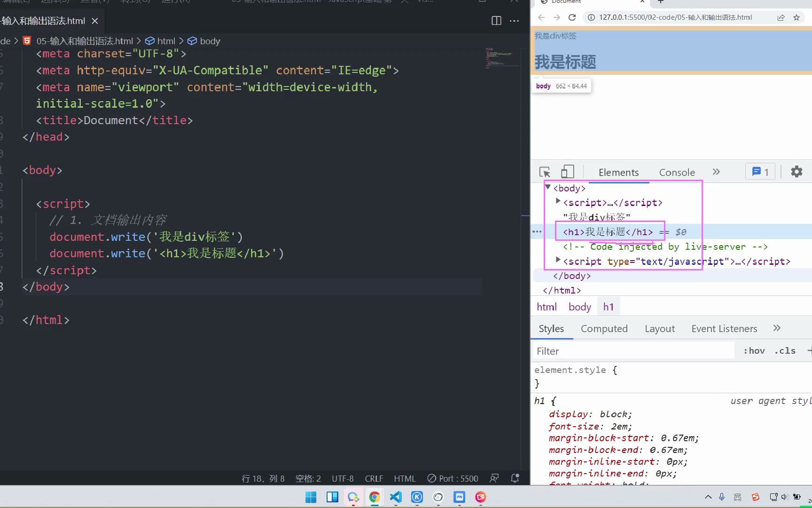Change file encoding UTF-8 in status bar
Screen dimensions: 812x508
(343, 478)
